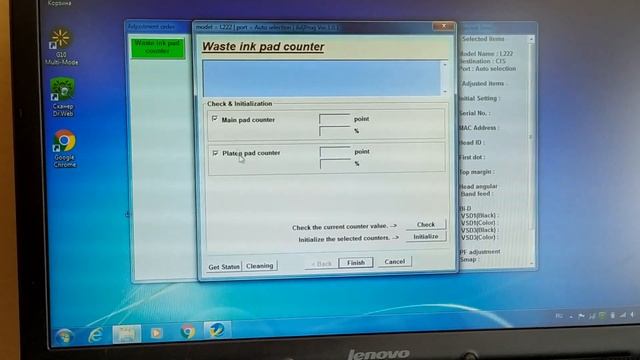
Task: Tick the Main pad counter checkbox
Action: click(x=215, y=119)
